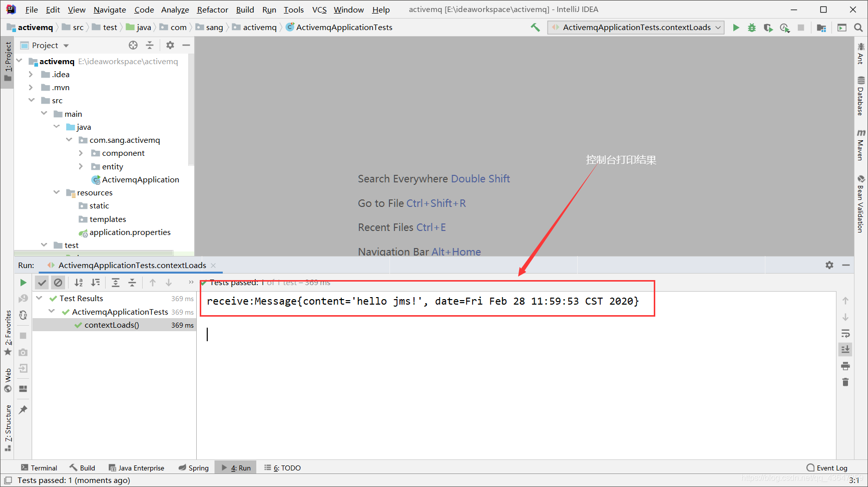Viewport: 868px width, 487px height.
Task: Collapse the resources folder
Action: point(56,192)
